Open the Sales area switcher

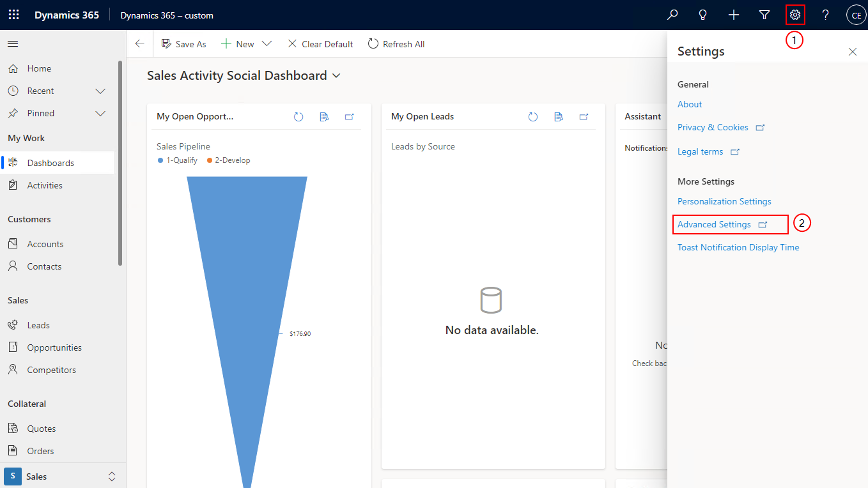pyautogui.click(x=61, y=477)
